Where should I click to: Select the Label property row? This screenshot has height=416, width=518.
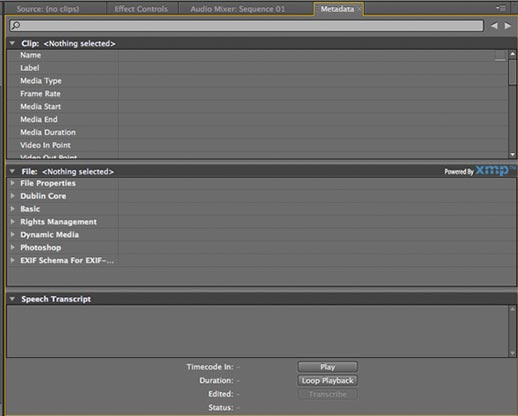point(257,68)
